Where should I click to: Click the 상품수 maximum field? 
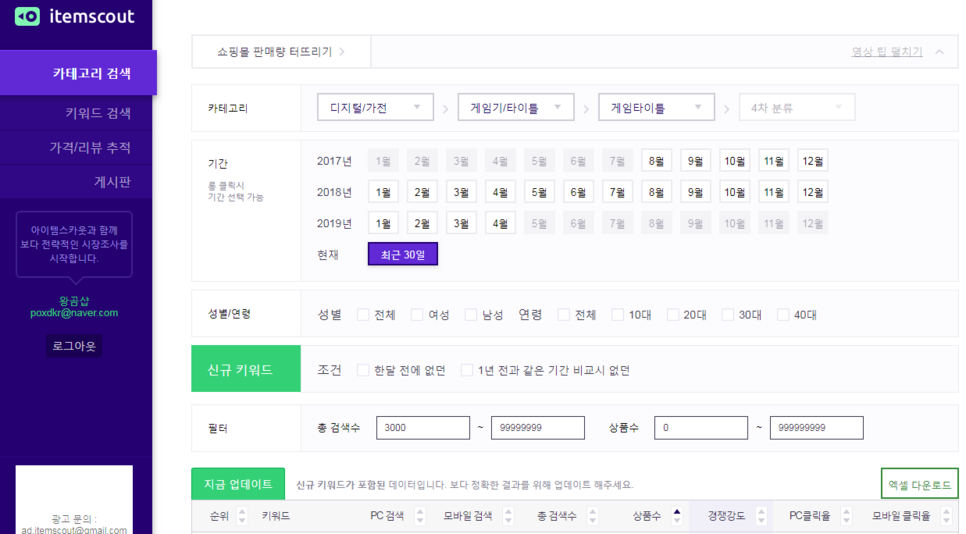point(816,427)
